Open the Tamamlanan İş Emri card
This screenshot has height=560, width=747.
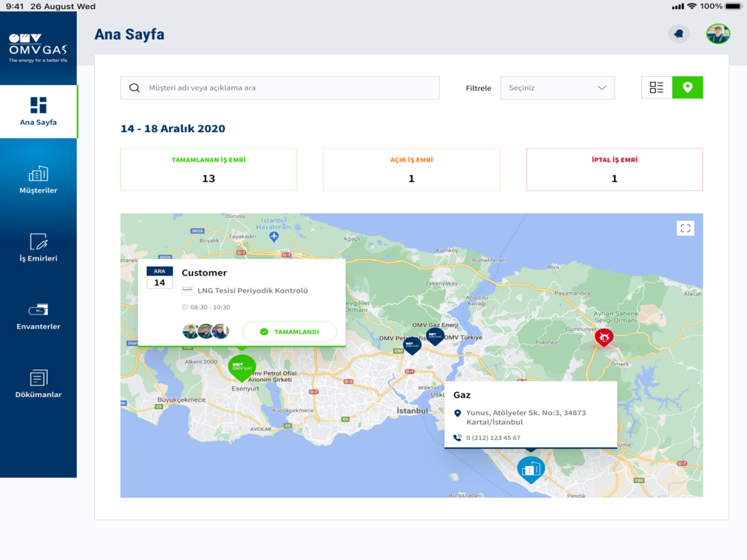[x=208, y=169]
